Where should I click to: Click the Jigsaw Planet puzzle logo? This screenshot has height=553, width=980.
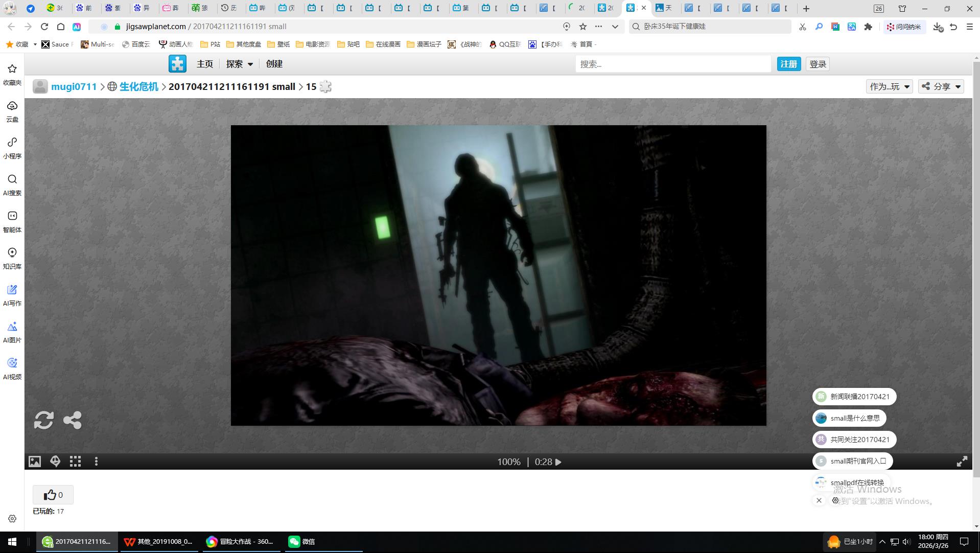click(177, 64)
